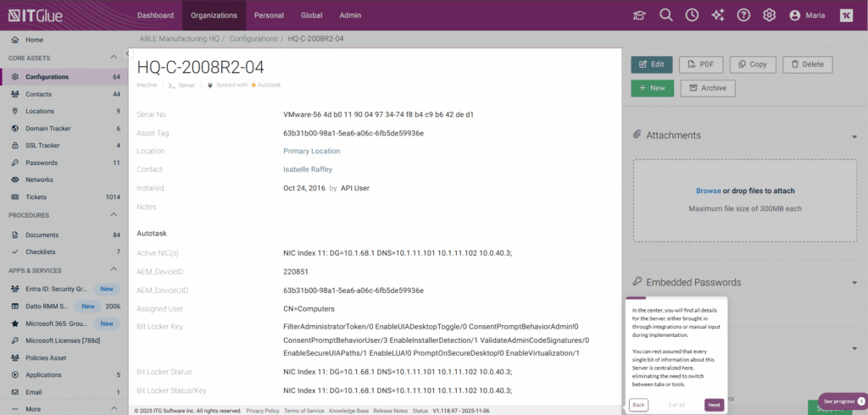Collapse the Core Assets sidebar section
The height and width of the screenshot is (415, 868).
click(x=114, y=57)
